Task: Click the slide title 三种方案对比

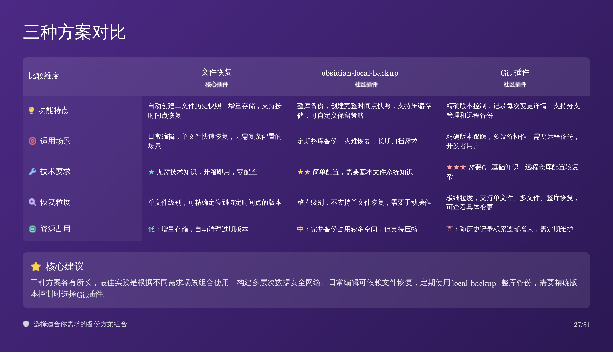Action: coord(74,32)
